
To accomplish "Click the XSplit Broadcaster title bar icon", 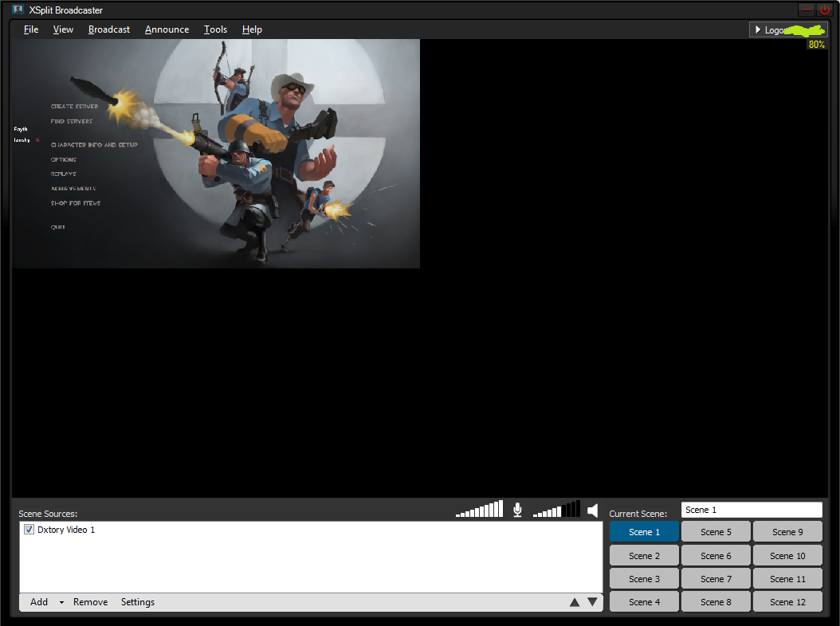I will (18, 10).
